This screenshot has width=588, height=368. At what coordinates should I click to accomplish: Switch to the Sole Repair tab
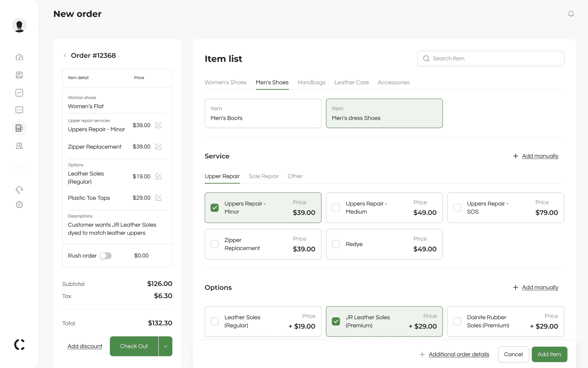point(263,176)
